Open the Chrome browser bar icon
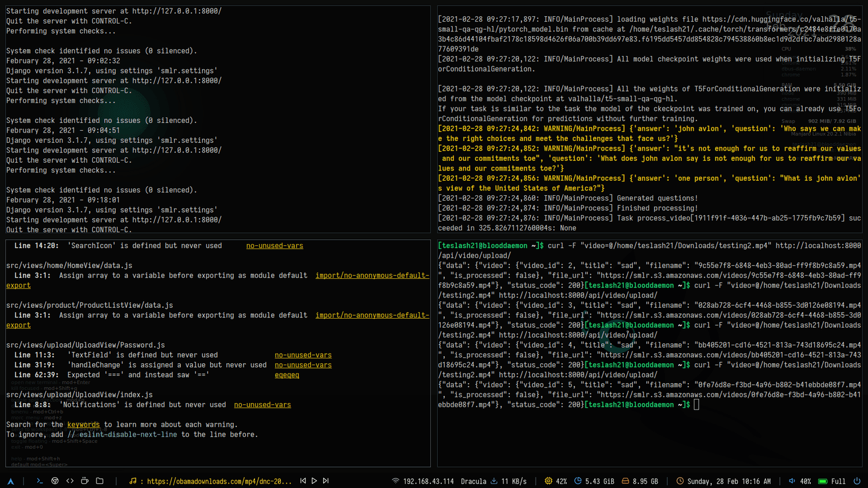Screen dimensions: 868x488 coord(55,481)
